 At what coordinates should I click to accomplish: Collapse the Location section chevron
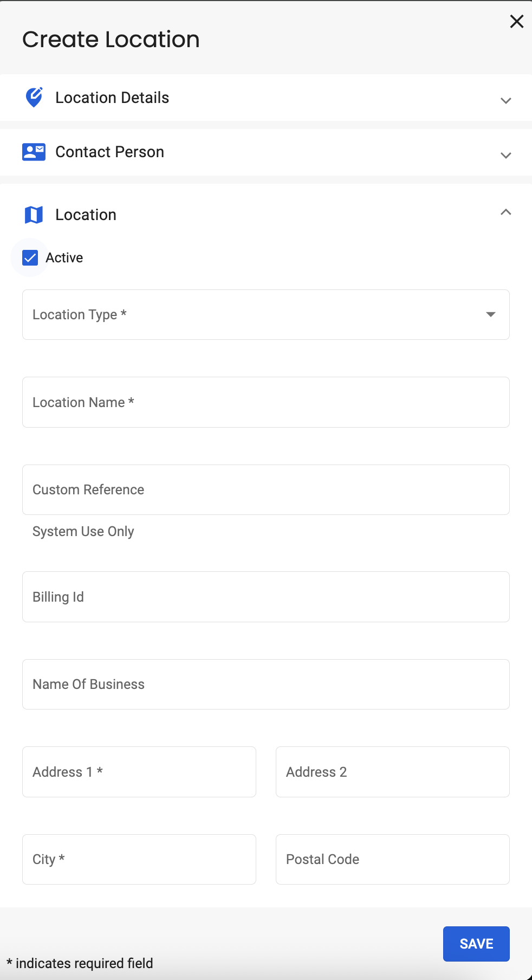(x=506, y=212)
